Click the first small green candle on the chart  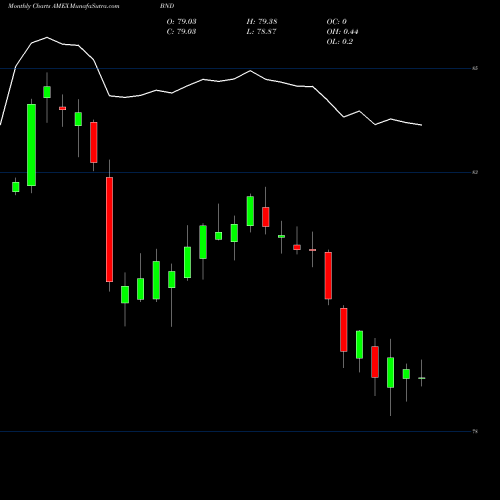coord(16,187)
